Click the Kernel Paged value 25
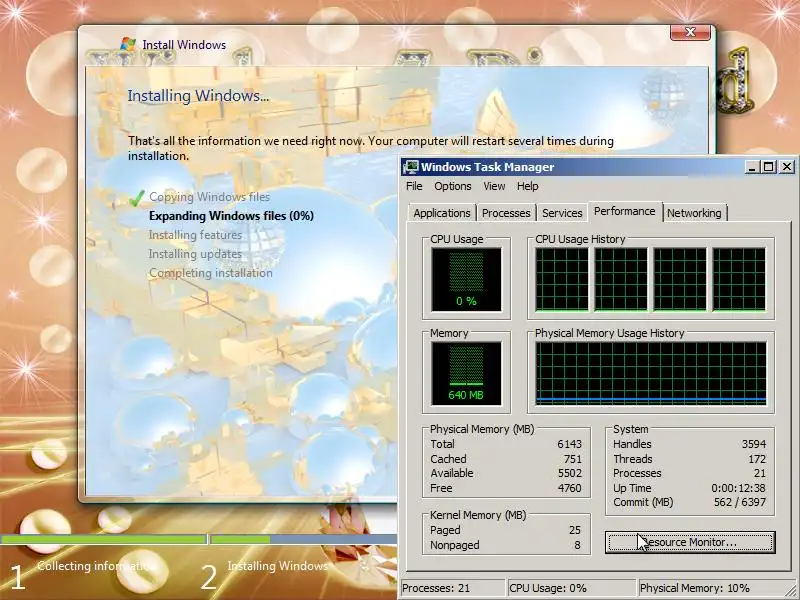 (x=575, y=530)
